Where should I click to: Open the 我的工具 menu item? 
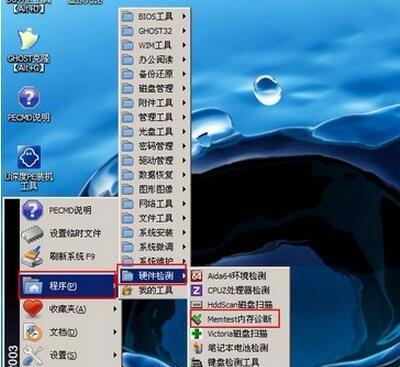click(x=152, y=290)
